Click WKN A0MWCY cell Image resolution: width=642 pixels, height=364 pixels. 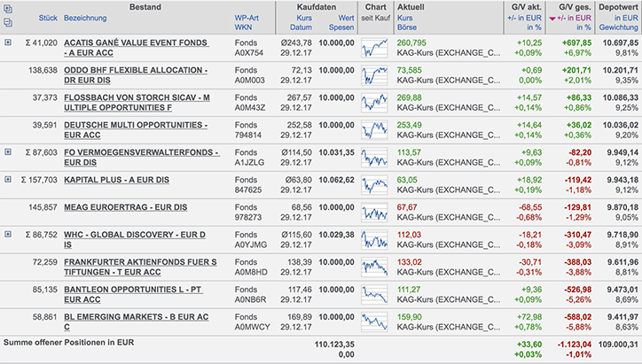click(x=252, y=327)
